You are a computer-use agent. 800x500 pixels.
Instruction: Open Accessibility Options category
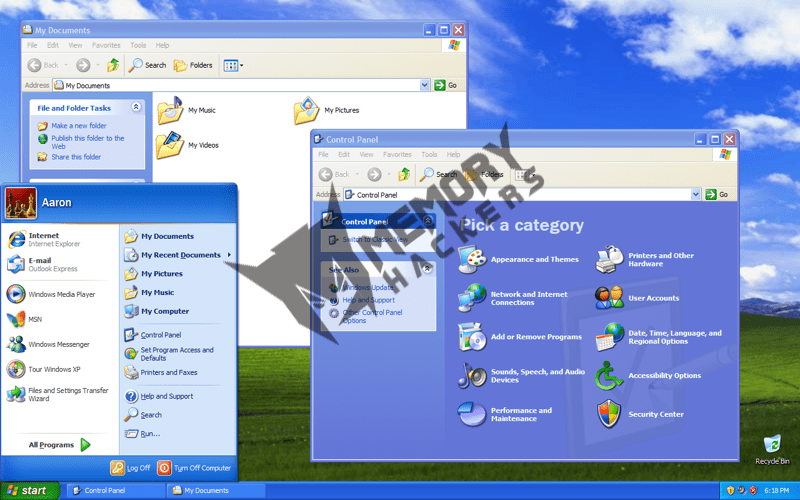pyautogui.click(x=648, y=376)
